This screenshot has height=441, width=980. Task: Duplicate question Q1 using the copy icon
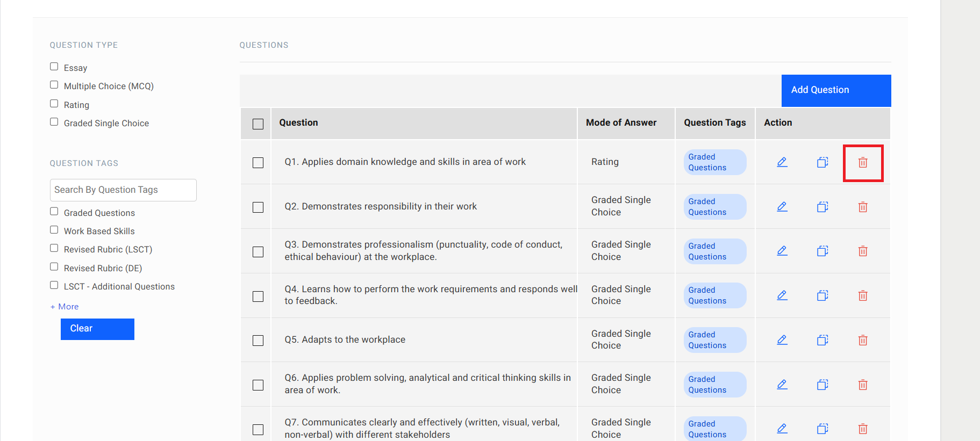coord(822,162)
